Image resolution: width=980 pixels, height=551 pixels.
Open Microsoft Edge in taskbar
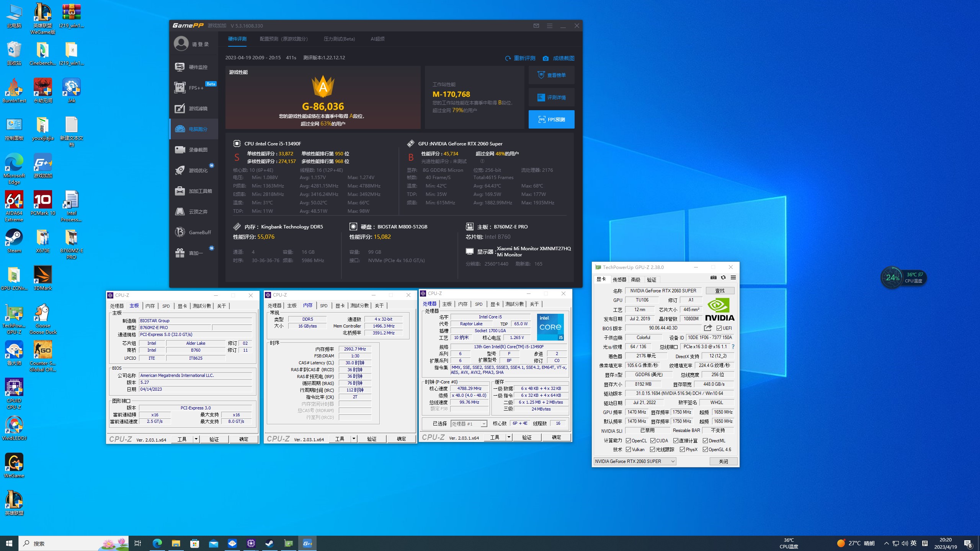click(x=157, y=543)
